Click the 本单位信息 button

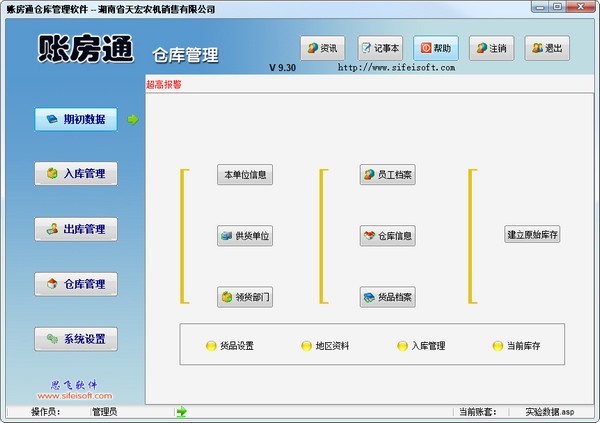click(x=245, y=175)
